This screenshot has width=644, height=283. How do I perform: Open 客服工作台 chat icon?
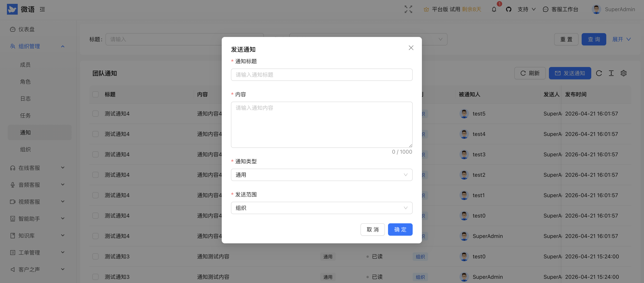pyautogui.click(x=545, y=9)
